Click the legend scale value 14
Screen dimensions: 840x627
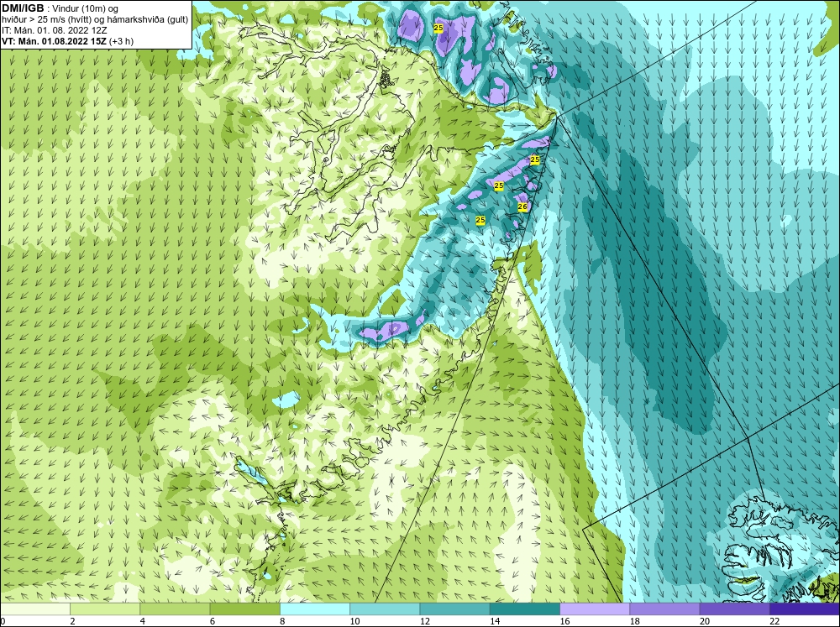tap(495, 621)
